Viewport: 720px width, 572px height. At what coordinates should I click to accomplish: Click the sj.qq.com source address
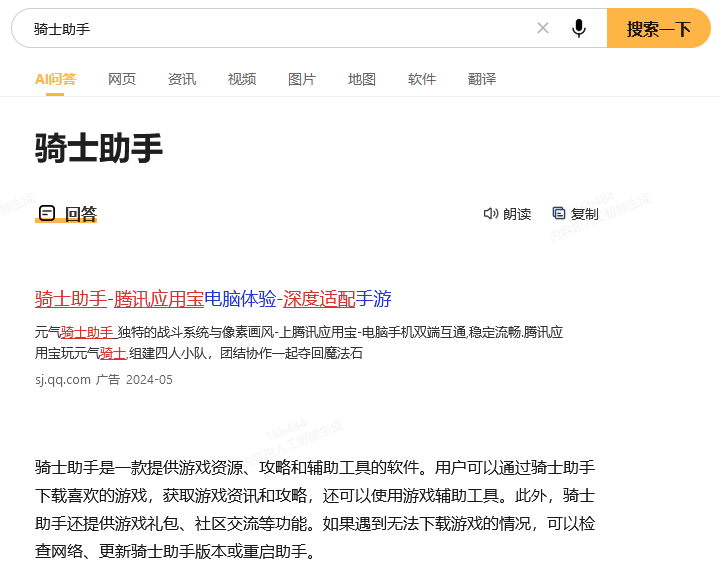click(63, 380)
